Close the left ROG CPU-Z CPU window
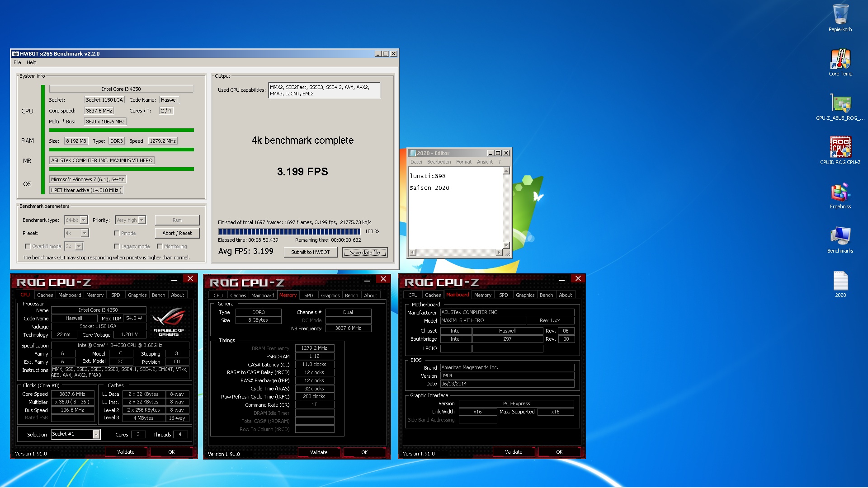The image size is (868, 488). pos(190,279)
